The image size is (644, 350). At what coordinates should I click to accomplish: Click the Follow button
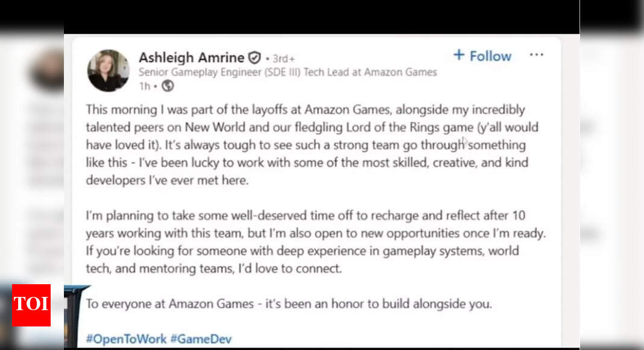pyautogui.click(x=482, y=56)
